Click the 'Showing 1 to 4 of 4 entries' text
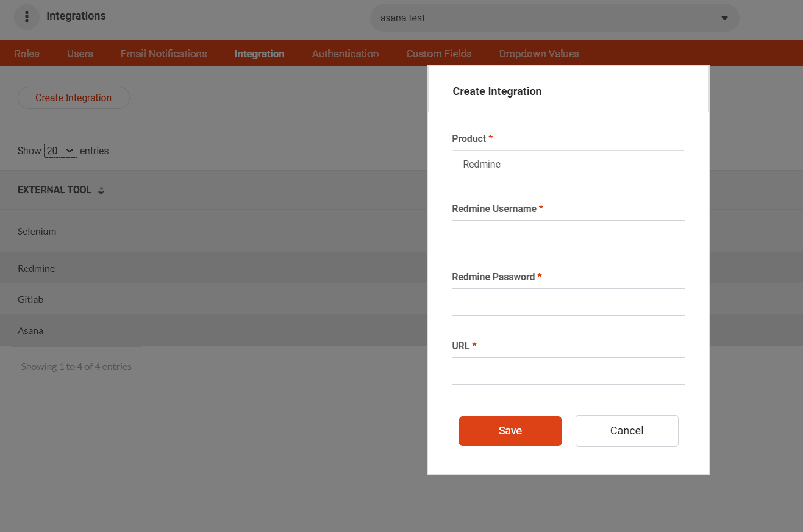803x532 pixels. 76,367
